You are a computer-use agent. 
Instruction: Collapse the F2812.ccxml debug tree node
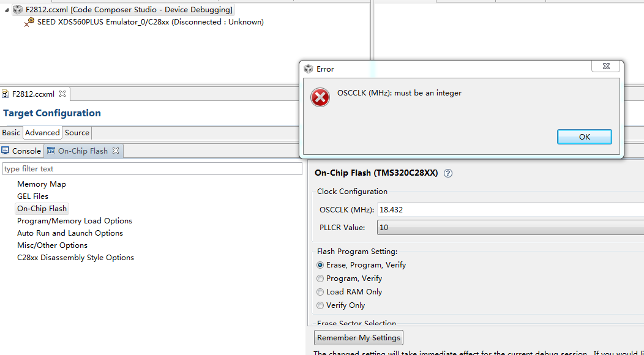[x=7, y=9]
